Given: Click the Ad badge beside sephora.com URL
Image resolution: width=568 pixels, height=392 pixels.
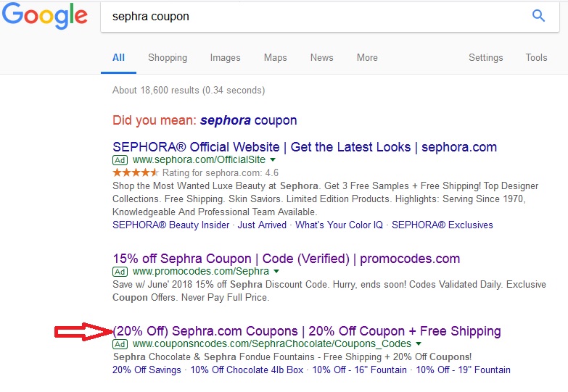Looking at the screenshot, I should [120, 160].
